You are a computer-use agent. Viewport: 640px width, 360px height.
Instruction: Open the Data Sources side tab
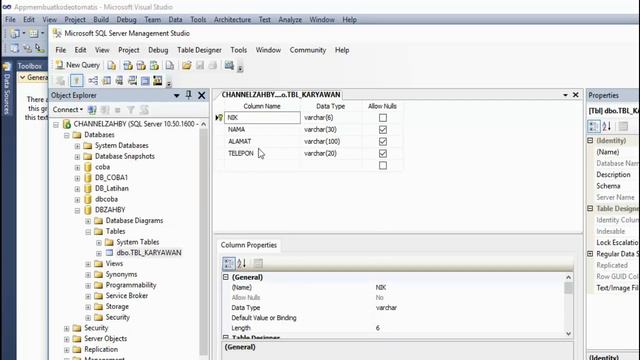coord(7,89)
